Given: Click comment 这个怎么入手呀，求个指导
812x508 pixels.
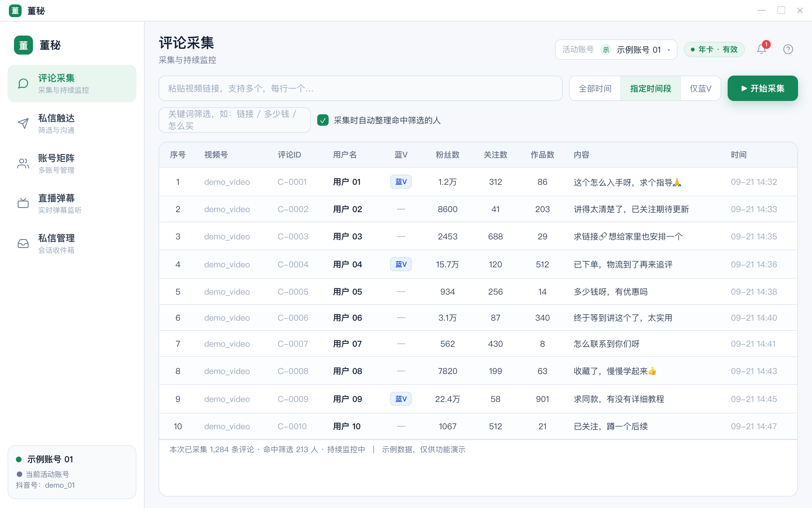Looking at the screenshot, I should click(x=627, y=183).
